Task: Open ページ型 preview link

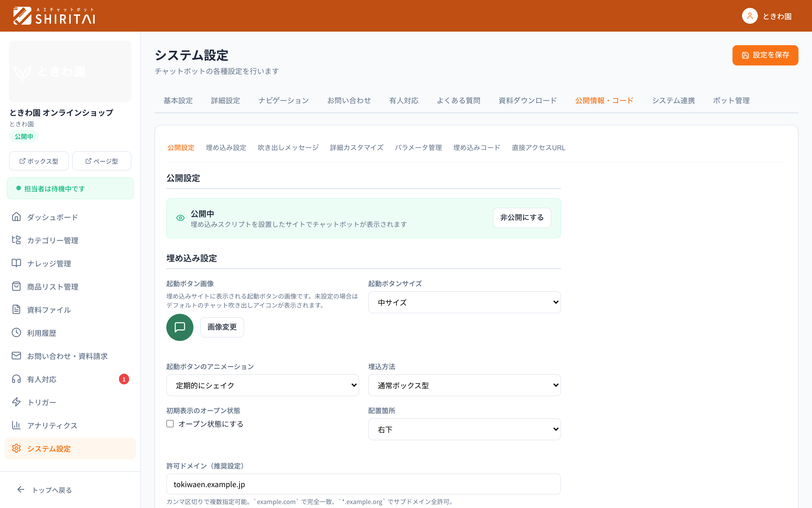Action: (x=102, y=161)
